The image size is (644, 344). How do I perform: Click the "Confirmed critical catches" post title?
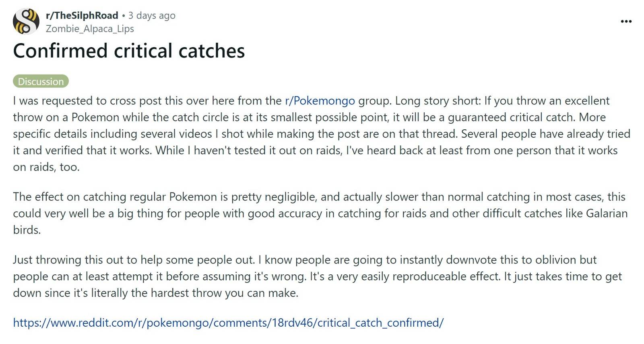coord(129,51)
